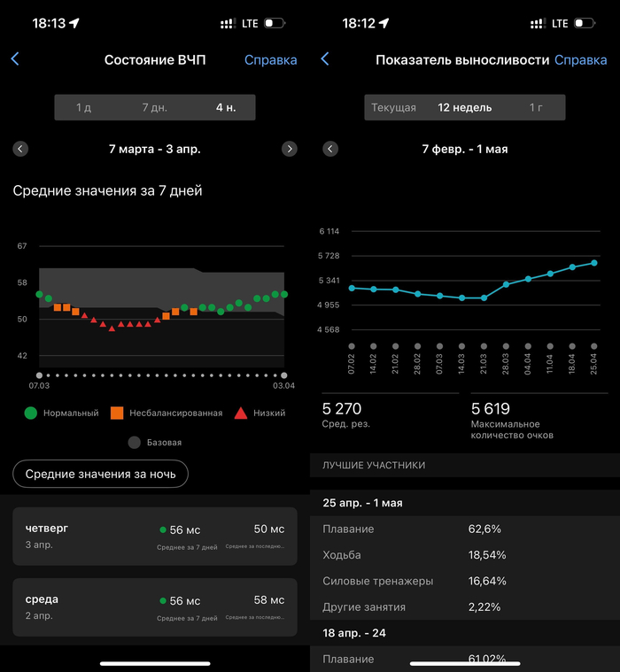620x672 pixels.
Task: Select the 1 д time range
Action: tap(84, 107)
